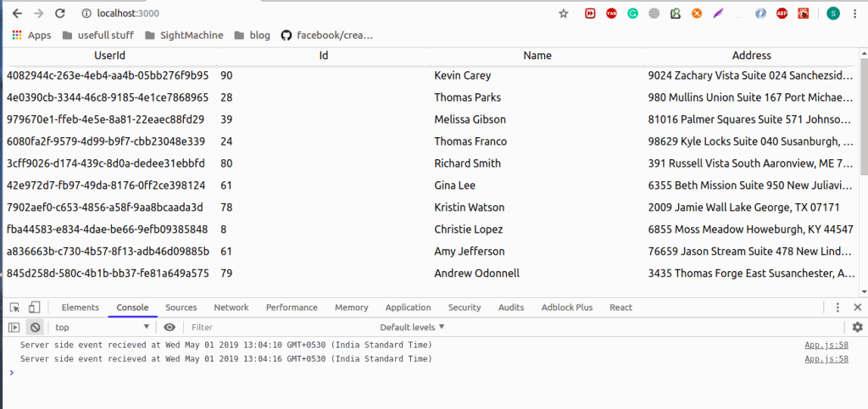Viewport: 868px width, 409px height.
Task: Open the DevTools customize three-dot menu
Action: coord(837,307)
